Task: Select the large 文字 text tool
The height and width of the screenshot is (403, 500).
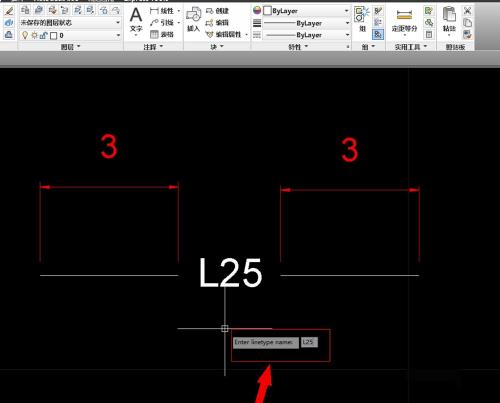Action: (136, 20)
